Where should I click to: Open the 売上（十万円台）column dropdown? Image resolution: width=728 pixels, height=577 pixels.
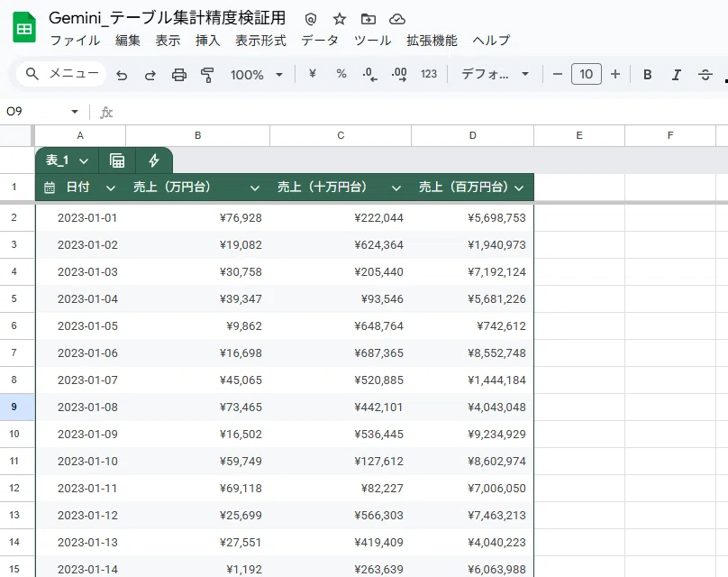point(396,188)
